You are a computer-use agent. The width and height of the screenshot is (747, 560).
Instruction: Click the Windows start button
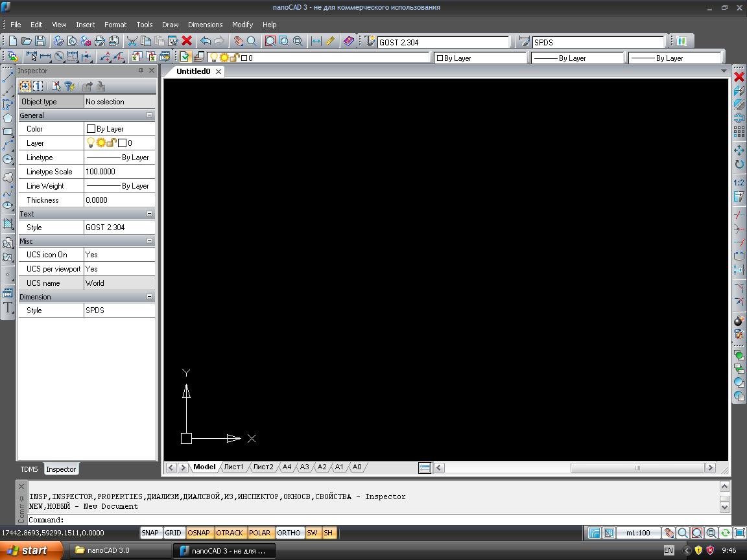point(31,550)
